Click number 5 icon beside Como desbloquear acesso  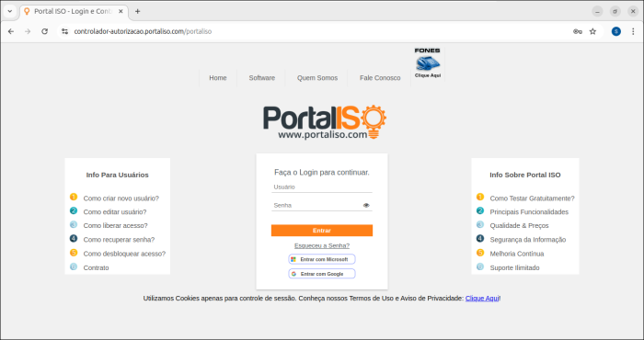[74, 253]
